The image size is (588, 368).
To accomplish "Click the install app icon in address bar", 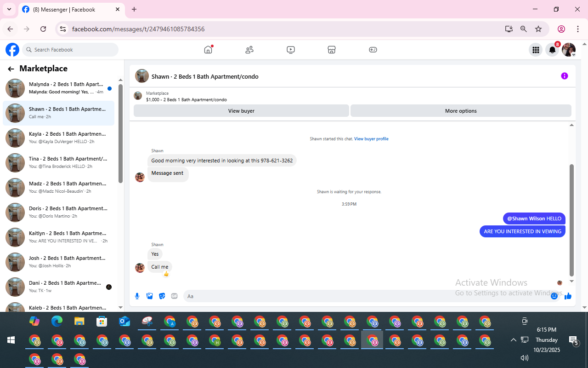I will pyautogui.click(x=509, y=29).
